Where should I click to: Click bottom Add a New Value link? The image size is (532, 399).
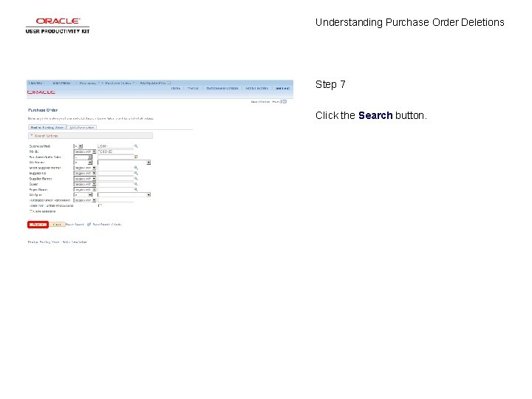pyautogui.click(x=75, y=242)
